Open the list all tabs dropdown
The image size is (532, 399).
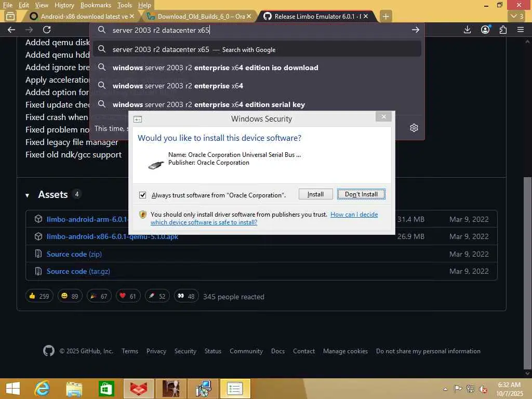(x=517, y=16)
